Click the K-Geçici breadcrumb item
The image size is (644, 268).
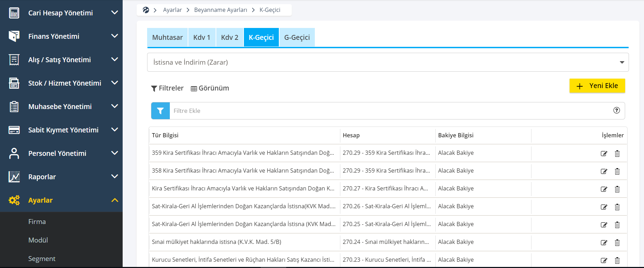[x=270, y=10]
